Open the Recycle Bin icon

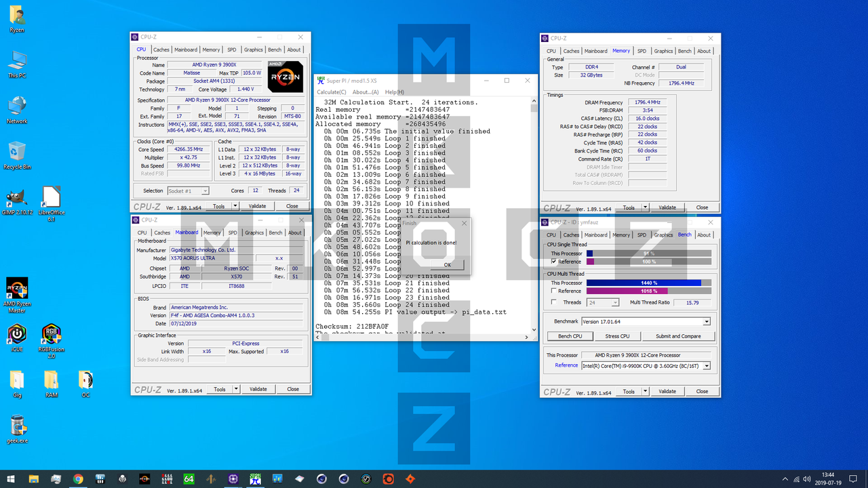(x=17, y=156)
